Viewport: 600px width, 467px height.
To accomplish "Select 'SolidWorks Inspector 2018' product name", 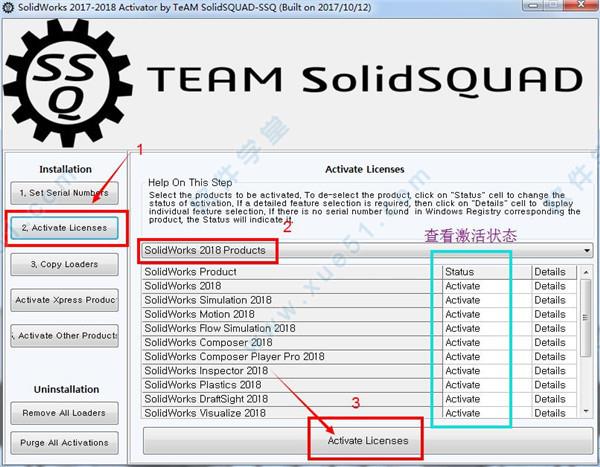I will click(x=292, y=371).
